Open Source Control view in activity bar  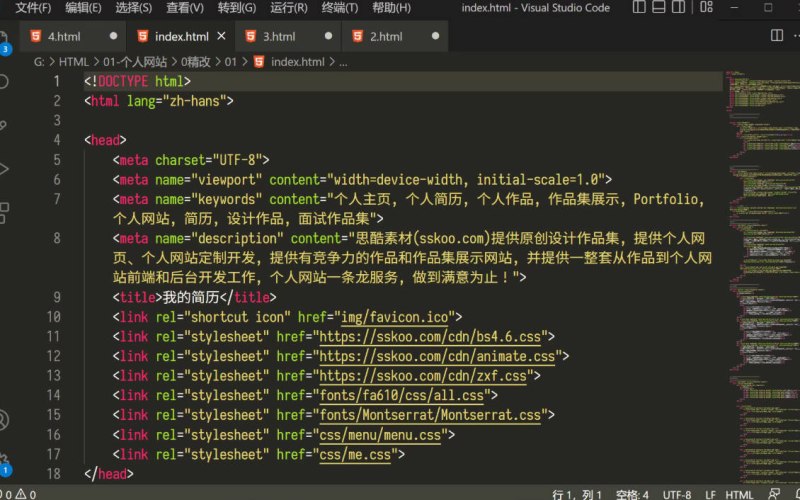point(4,124)
